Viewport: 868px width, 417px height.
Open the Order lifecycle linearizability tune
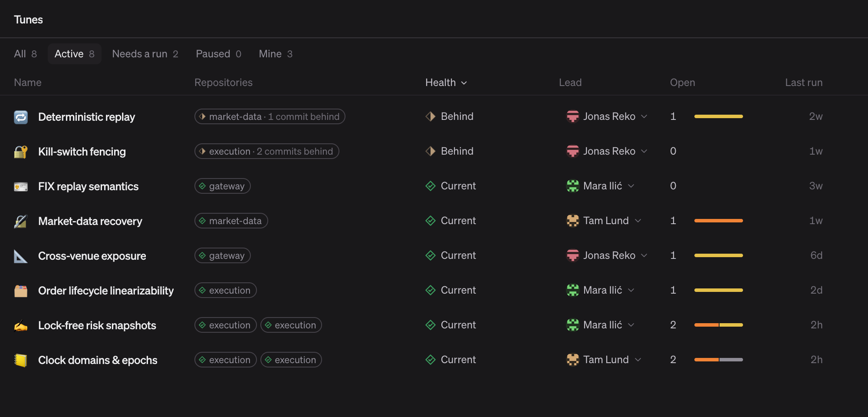(106, 291)
